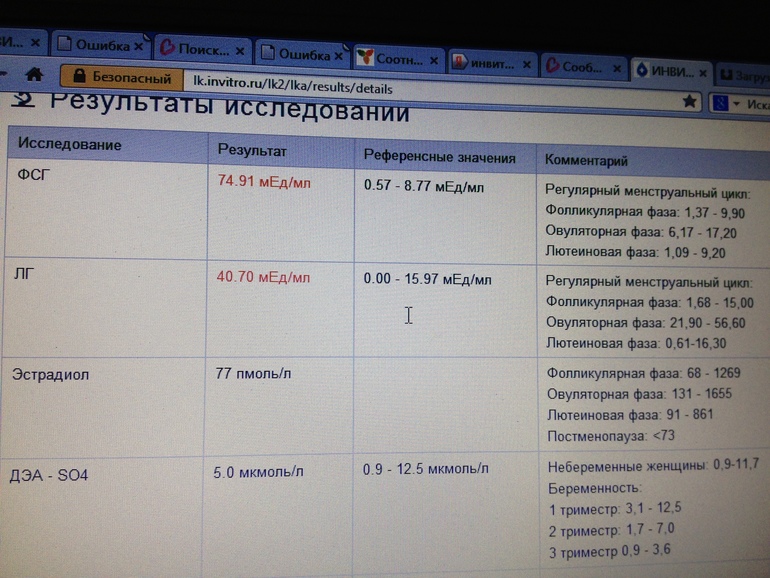Close the Сооб tab
Screen dimensions: 770x578
click(616, 69)
